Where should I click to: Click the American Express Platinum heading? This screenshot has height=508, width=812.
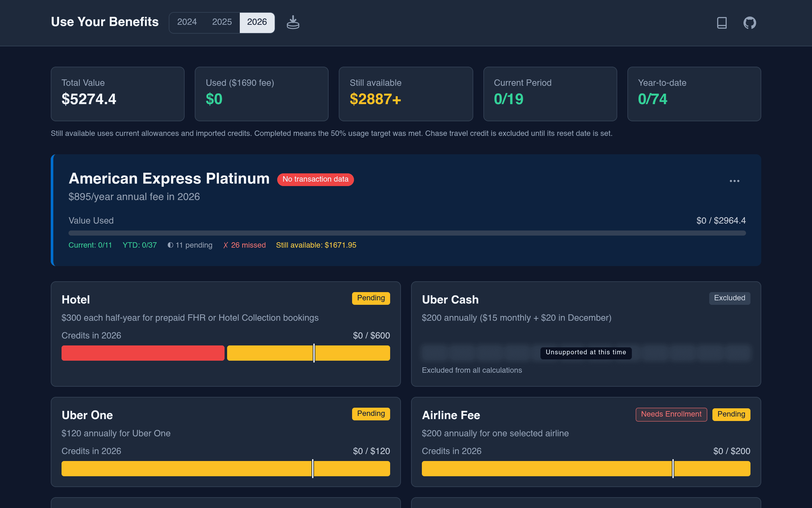(x=169, y=178)
